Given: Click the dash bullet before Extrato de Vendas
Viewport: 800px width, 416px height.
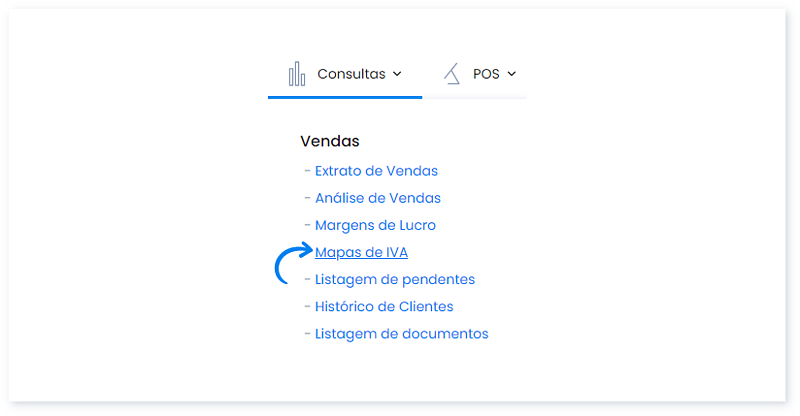Looking at the screenshot, I should (x=307, y=171).
